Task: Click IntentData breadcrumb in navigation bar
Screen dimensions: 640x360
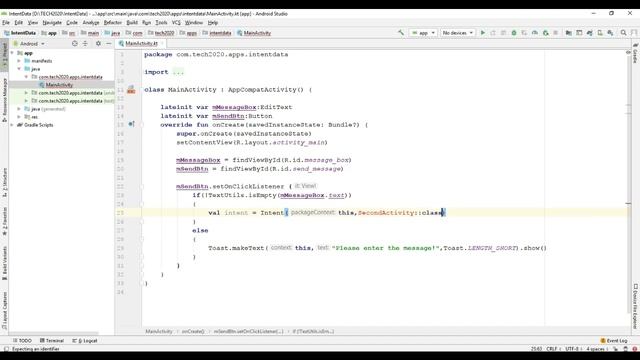Action: 20,33
